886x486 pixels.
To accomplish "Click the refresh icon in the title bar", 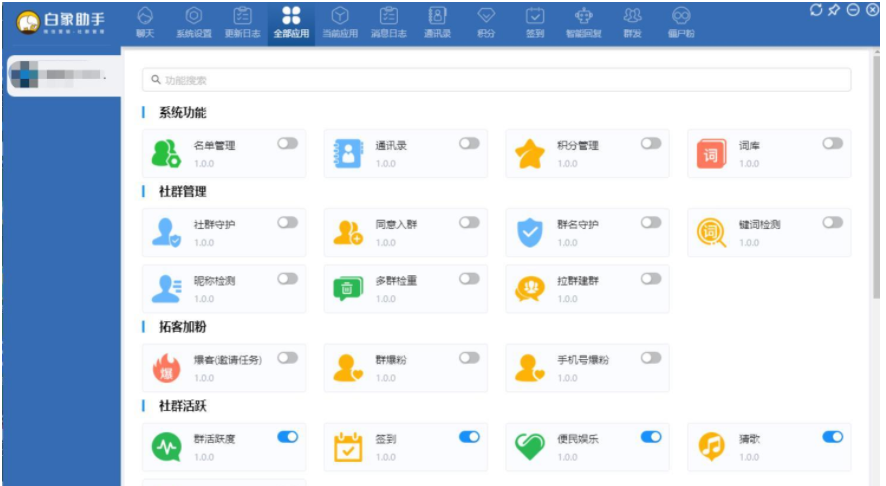I will click(x=816, y=10).
